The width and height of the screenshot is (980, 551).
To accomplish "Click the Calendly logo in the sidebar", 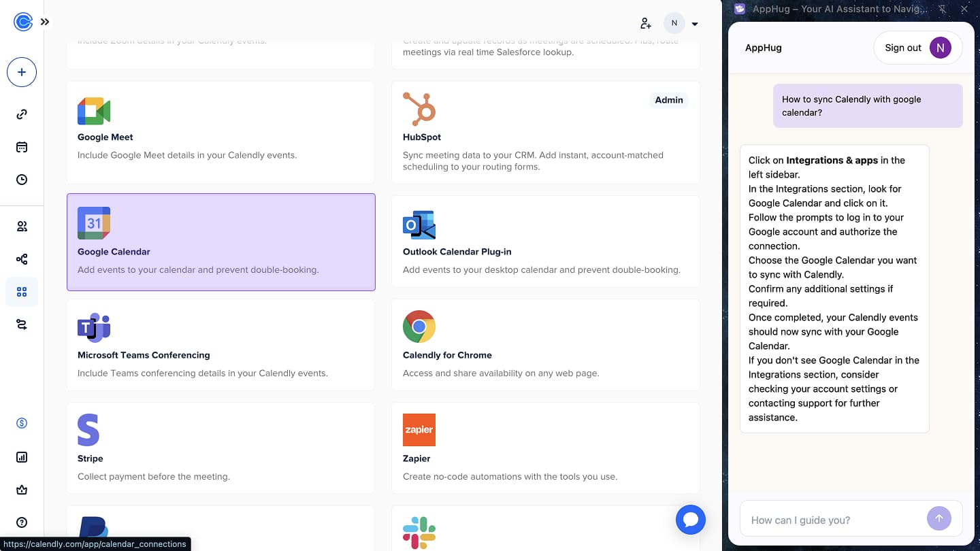I will click(22, 22).
